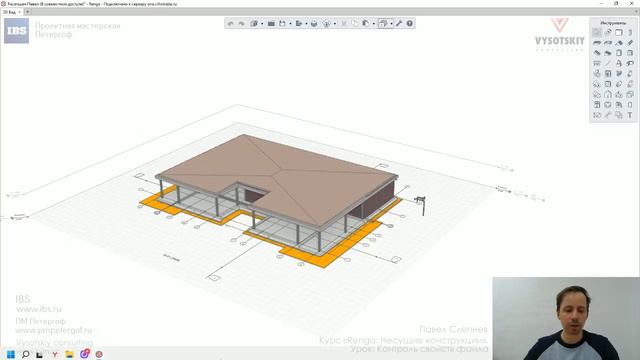Click the cut scissors icon
Image resolution: width=640 pixels, height=360 pixels.
344,24
